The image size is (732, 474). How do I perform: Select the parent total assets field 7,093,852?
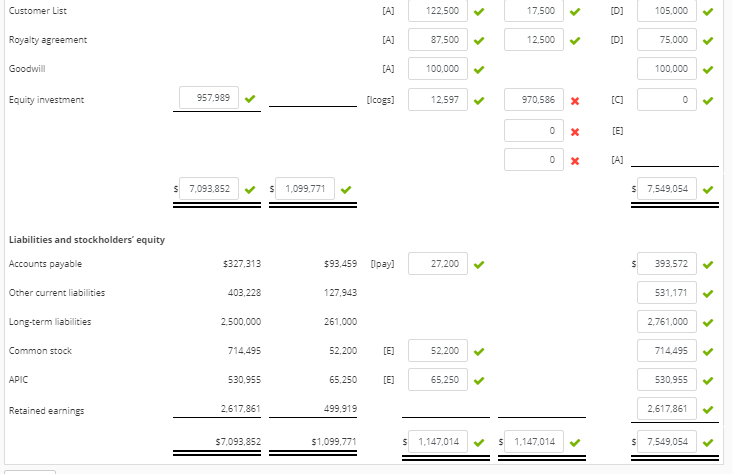pyautogui.click(x=209, y=189)
